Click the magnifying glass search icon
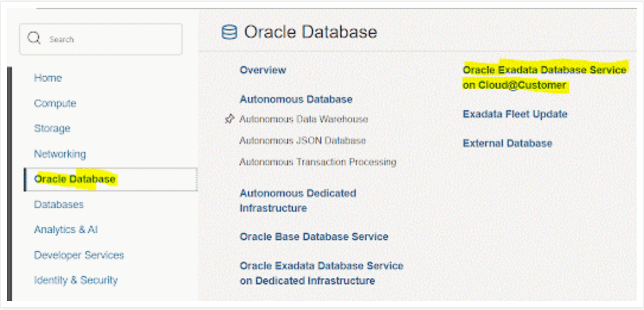 34,39
